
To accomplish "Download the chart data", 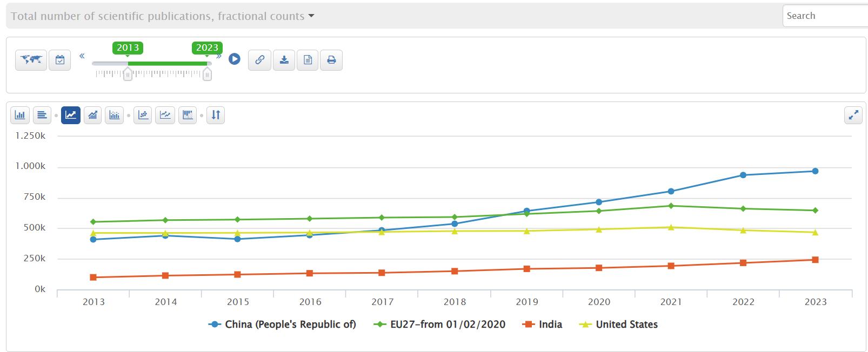I will click(284, 60).
